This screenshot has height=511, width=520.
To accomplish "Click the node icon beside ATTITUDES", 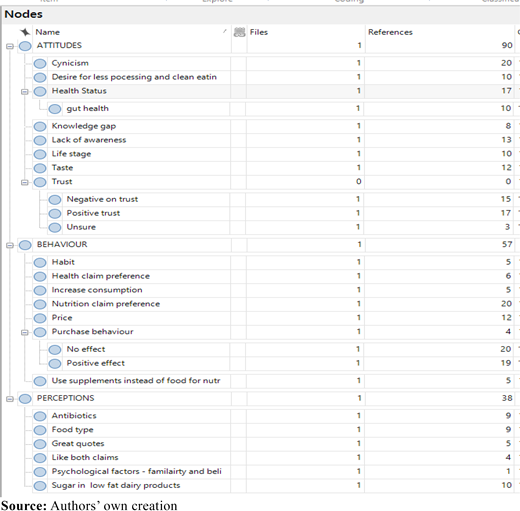I will [25, 46].
